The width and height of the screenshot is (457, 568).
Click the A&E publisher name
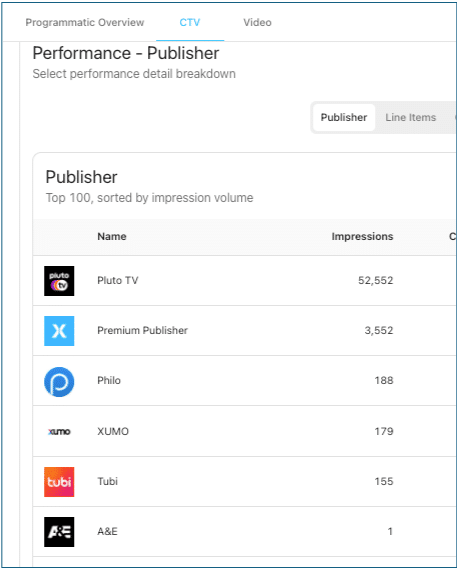point(107,531)
